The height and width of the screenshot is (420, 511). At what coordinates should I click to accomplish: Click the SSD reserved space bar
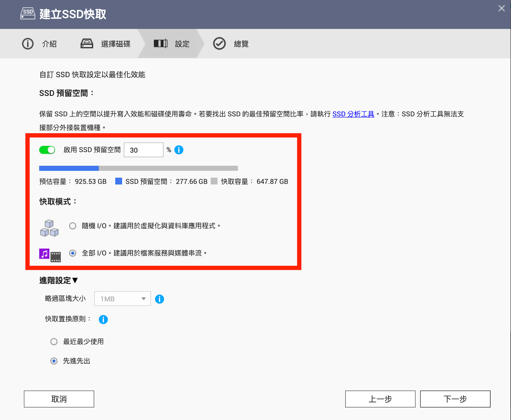[139, 168]
